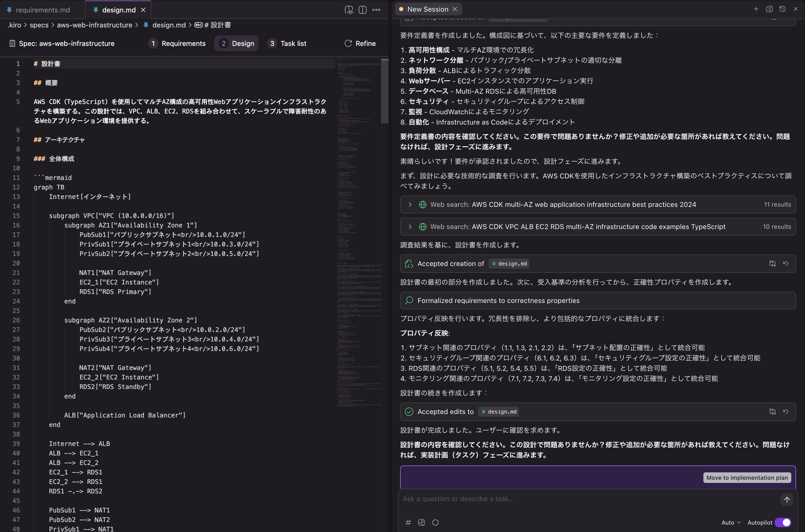Open the Task list phase tab
Viewport: 805px width, 532px height.
click(x=287, y=44)
